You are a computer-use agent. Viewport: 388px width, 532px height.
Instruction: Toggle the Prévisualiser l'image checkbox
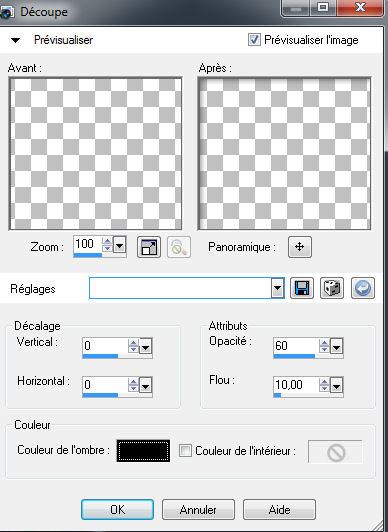point(254,40)
